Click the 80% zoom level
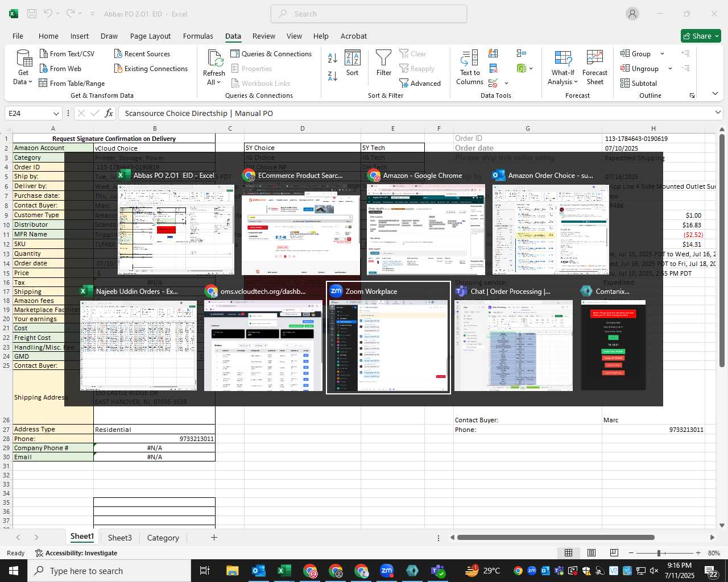The image size is (728, 582). [714, 553]
